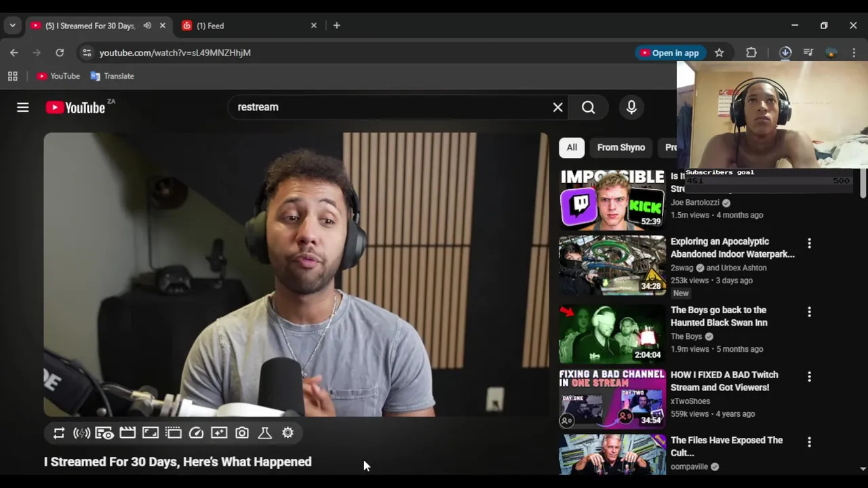Open the Extensions puzzle icon
Viewport: 868px width, 488px height.
(751, 53)
